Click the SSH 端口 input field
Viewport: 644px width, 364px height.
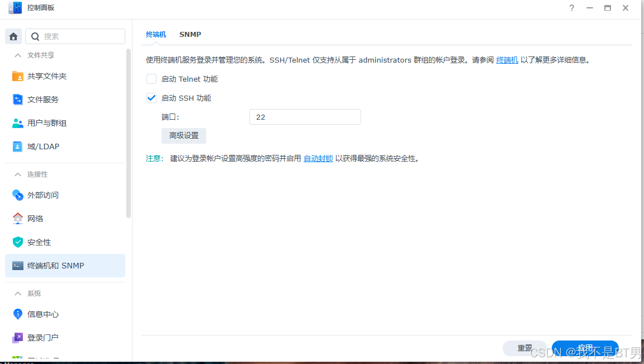[x=305, y=116]
